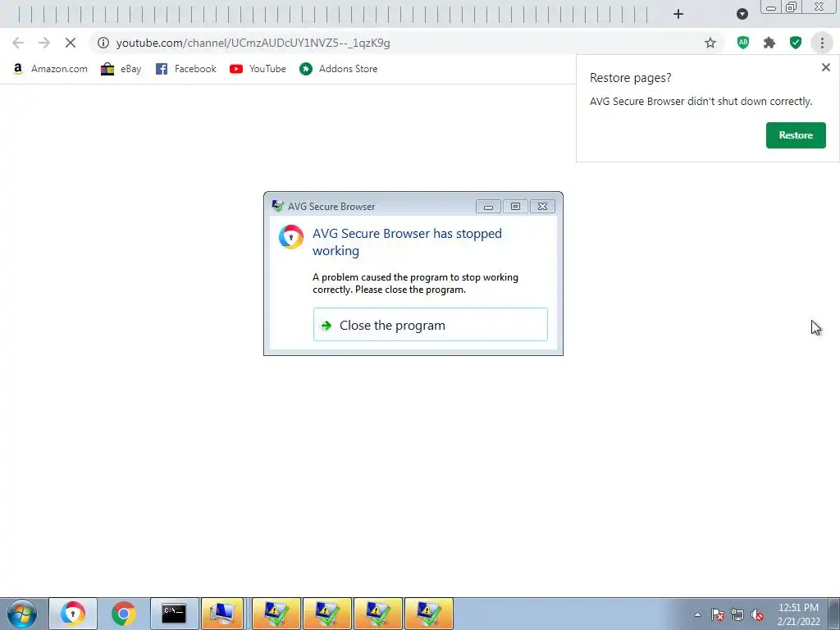Bookmark this page with the star
840x630 pixels.
tap(710, 43)
